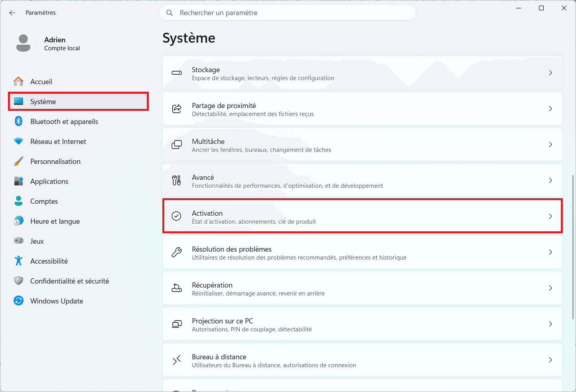Open the Projection sur ce PC row
This screenshot has height=392, width=576.
point(363,324)
